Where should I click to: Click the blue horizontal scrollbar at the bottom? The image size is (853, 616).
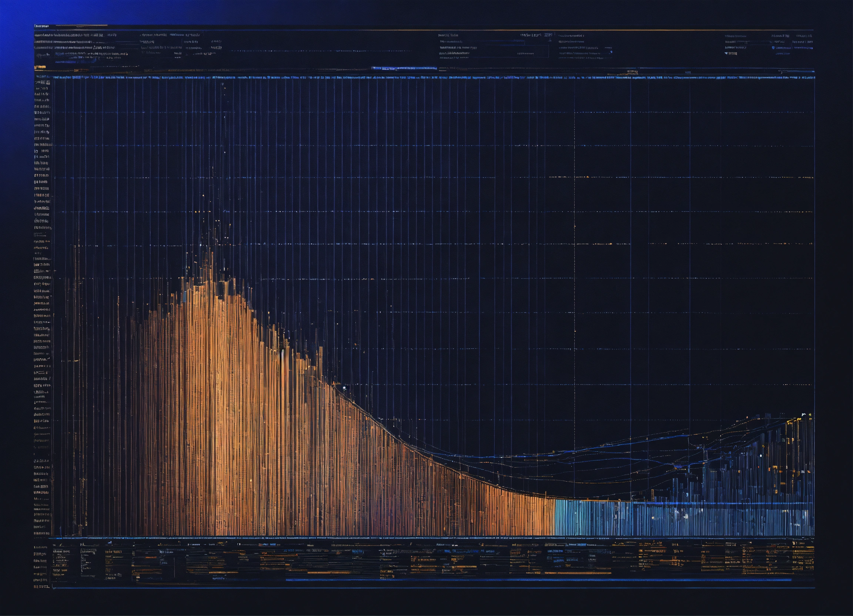tap(538, 580)
